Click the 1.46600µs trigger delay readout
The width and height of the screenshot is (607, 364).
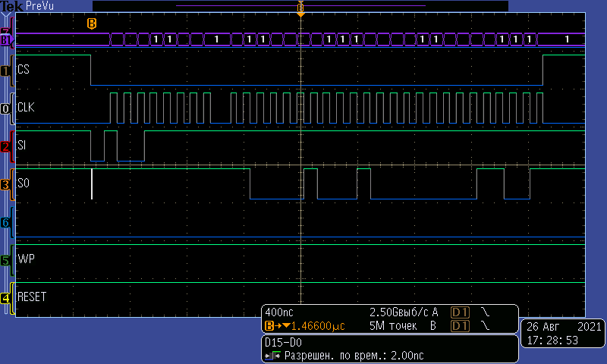303,326
